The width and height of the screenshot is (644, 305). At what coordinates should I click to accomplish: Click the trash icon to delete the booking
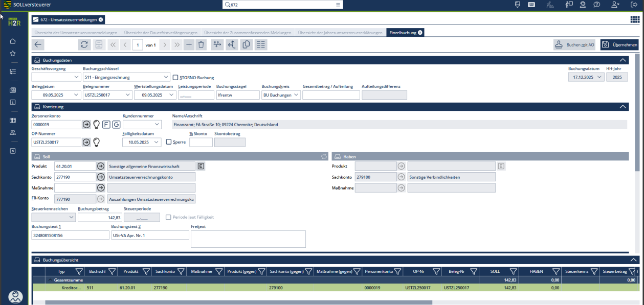click(x=202, y=45)
